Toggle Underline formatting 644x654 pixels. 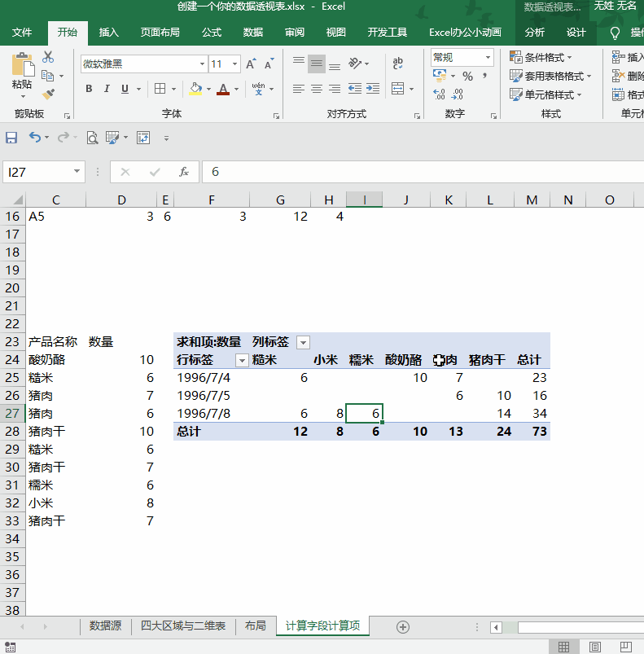[125, 89]
